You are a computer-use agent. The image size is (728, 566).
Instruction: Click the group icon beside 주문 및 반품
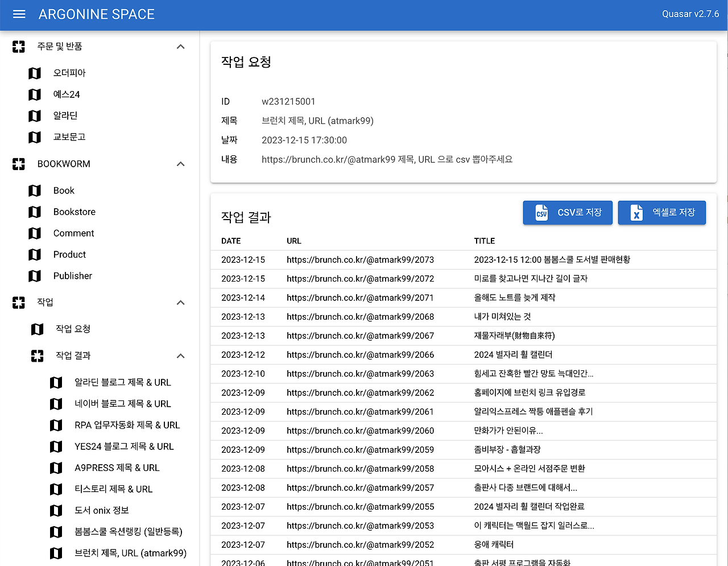point(19,47)
